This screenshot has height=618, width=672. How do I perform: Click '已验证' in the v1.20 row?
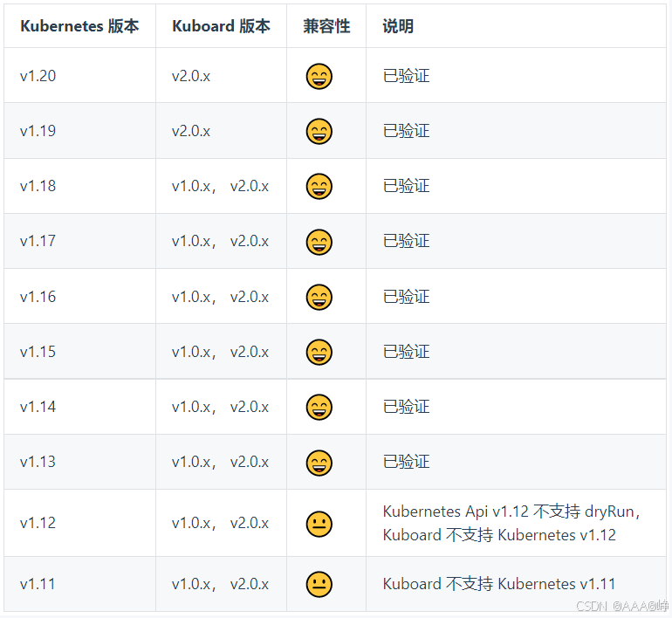(407, 76)
